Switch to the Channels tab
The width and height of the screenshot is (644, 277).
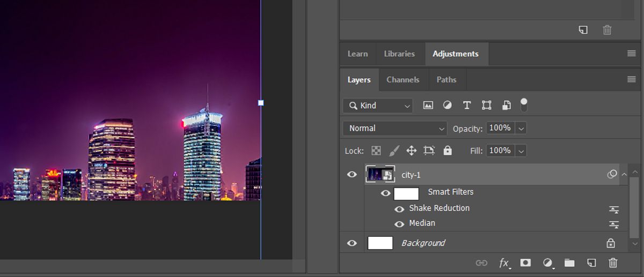pyautogui.click(x=402, y=80)
